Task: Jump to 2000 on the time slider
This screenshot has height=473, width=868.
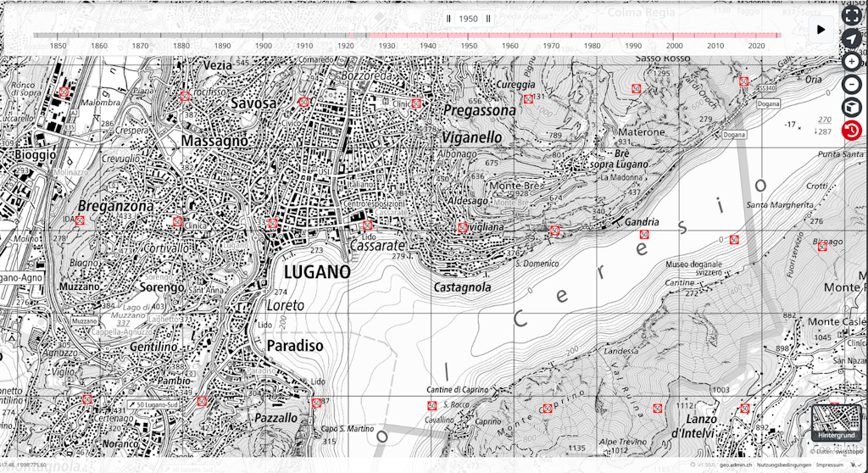Action: [675, 36]
